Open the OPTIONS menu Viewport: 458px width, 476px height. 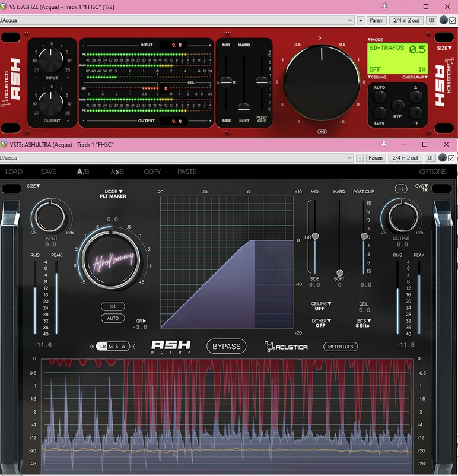432,172
